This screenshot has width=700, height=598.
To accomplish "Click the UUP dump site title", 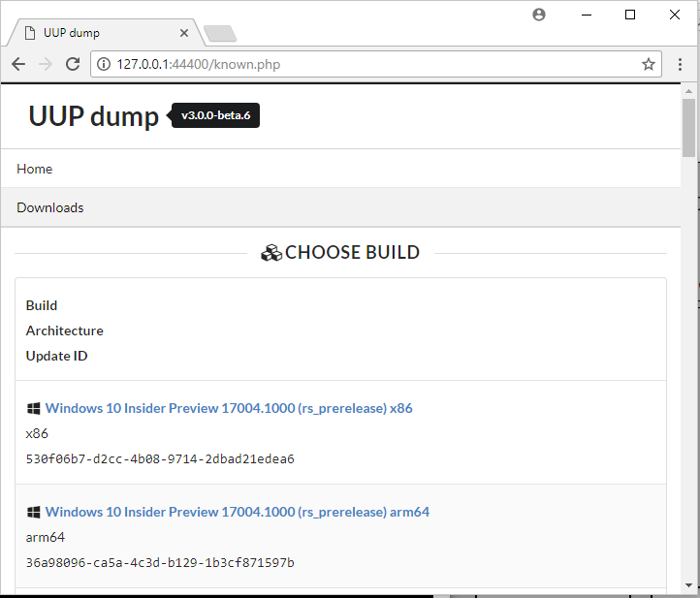I will tap(94, 116).
